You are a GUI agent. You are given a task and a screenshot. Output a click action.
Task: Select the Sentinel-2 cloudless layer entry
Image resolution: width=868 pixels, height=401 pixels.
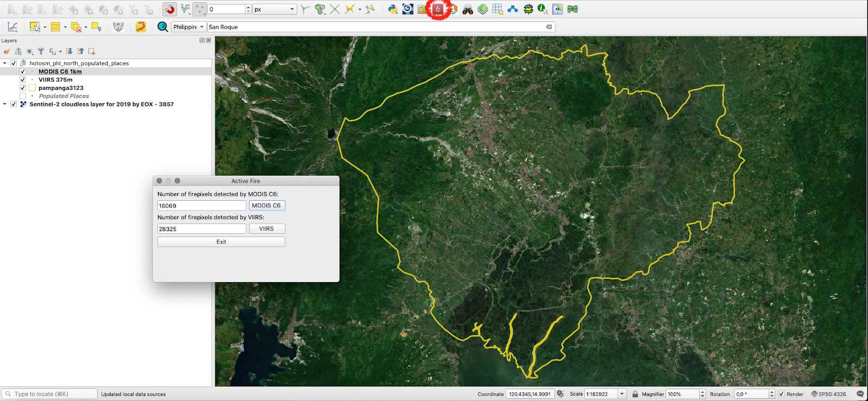(101, 104)
